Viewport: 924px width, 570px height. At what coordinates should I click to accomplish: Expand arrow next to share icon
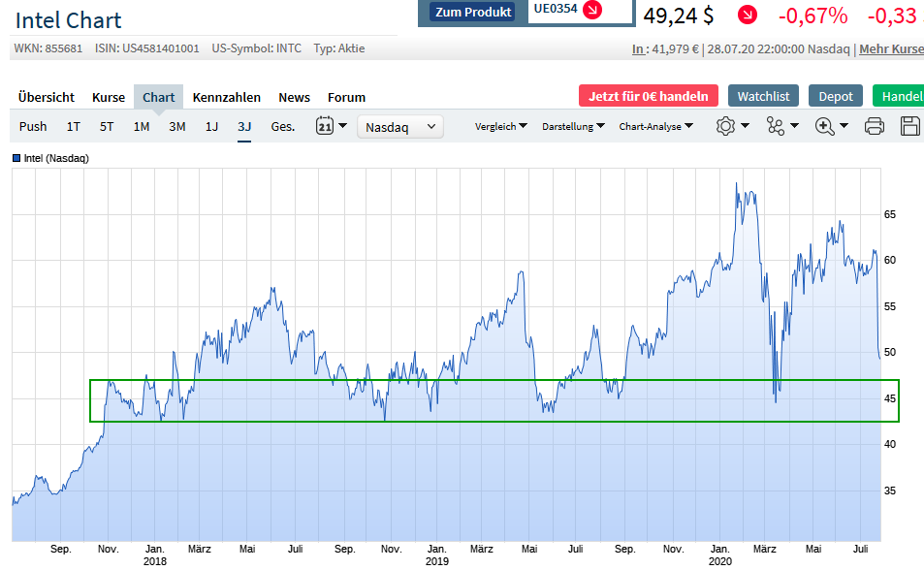794,126
